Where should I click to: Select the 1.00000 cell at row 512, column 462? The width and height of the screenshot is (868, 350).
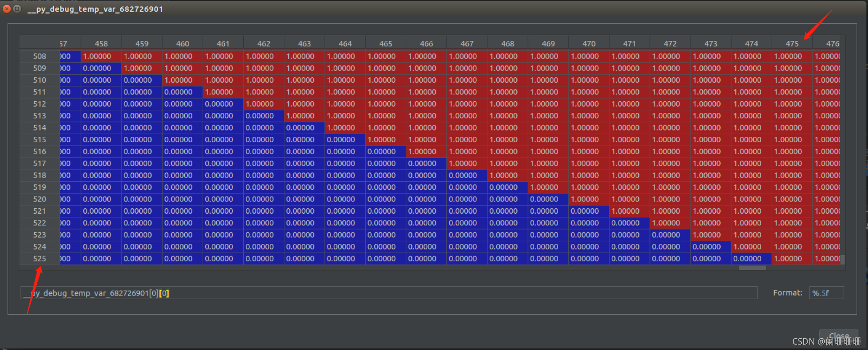pyautogui.click(x=264, y=104)
